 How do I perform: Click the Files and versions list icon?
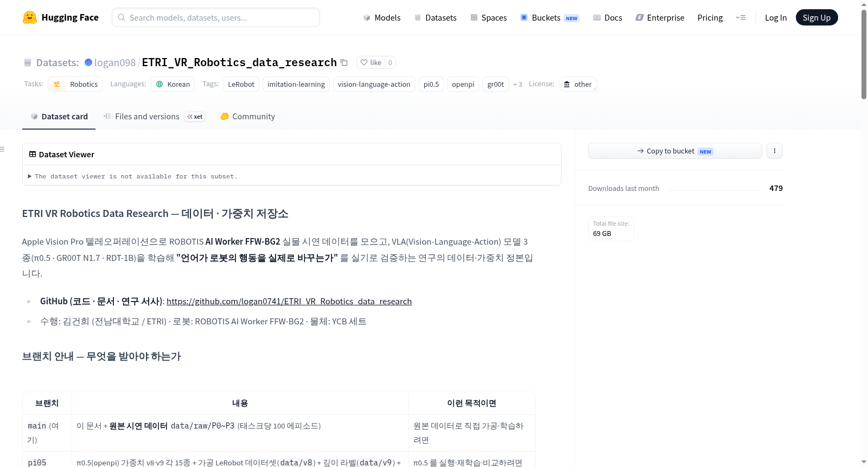pos(107,116)
